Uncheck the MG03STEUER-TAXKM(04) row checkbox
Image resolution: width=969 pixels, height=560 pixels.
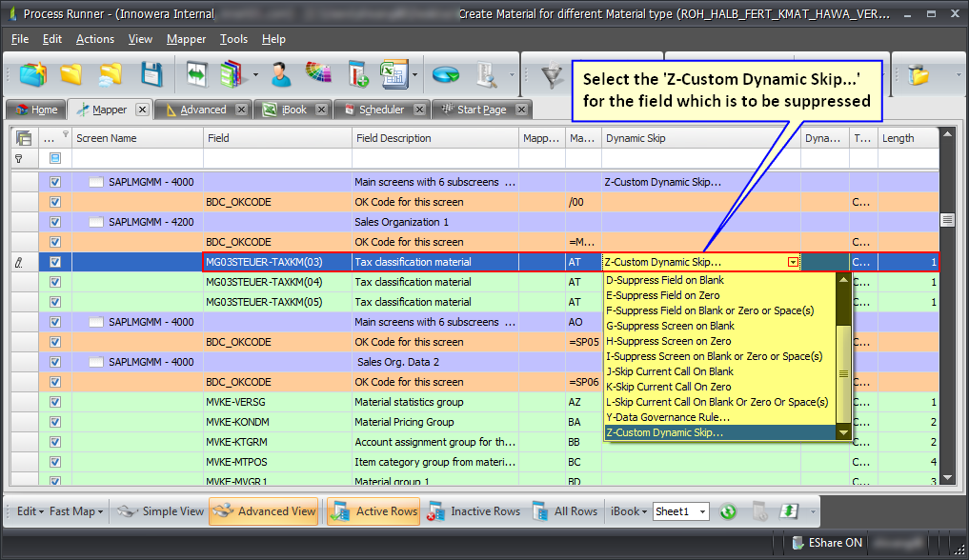click(55, 282)
